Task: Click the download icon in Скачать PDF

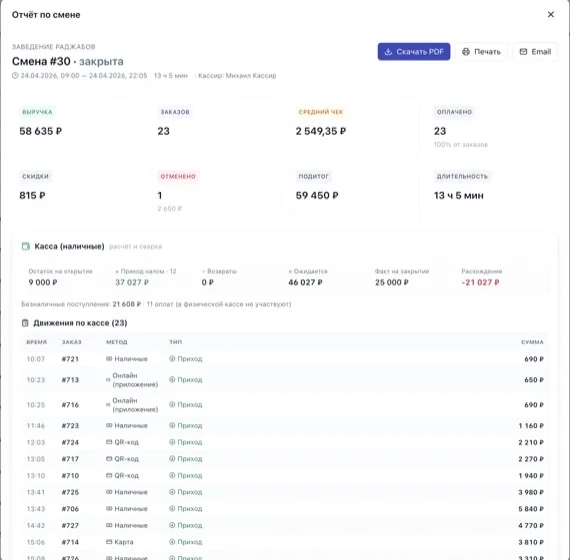Action: (x=388, y=52)
